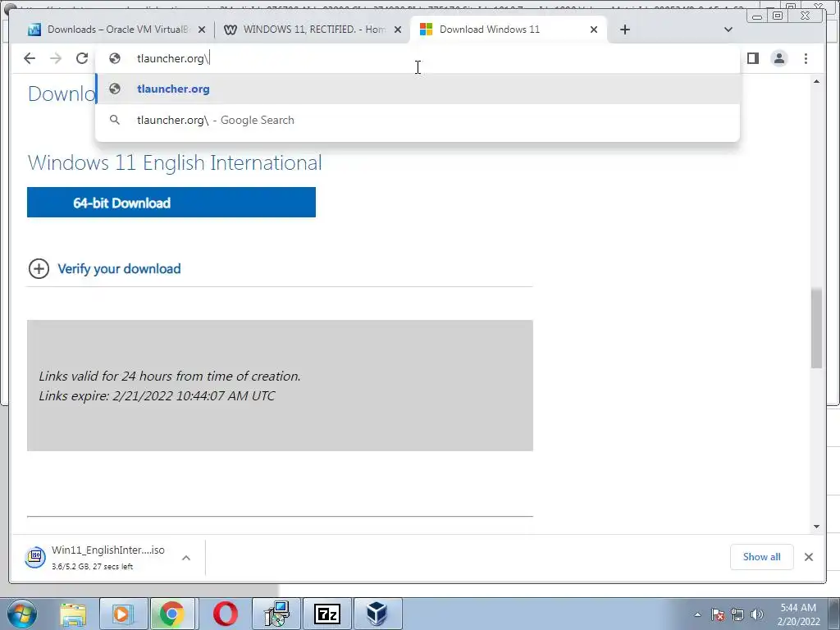The height and width of the screenshot is (630, 840).
Task: Expand the tab search chevron
Action: point(728,30)
